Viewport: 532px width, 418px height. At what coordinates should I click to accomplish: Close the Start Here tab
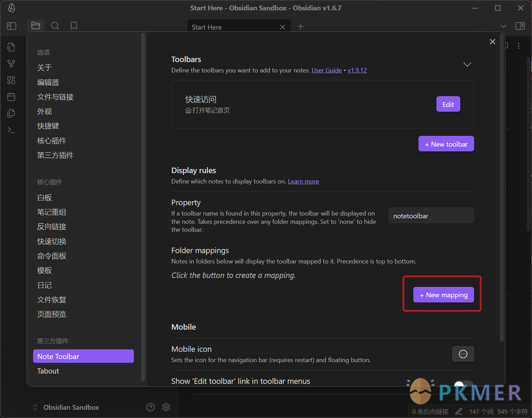pos(283,27)
